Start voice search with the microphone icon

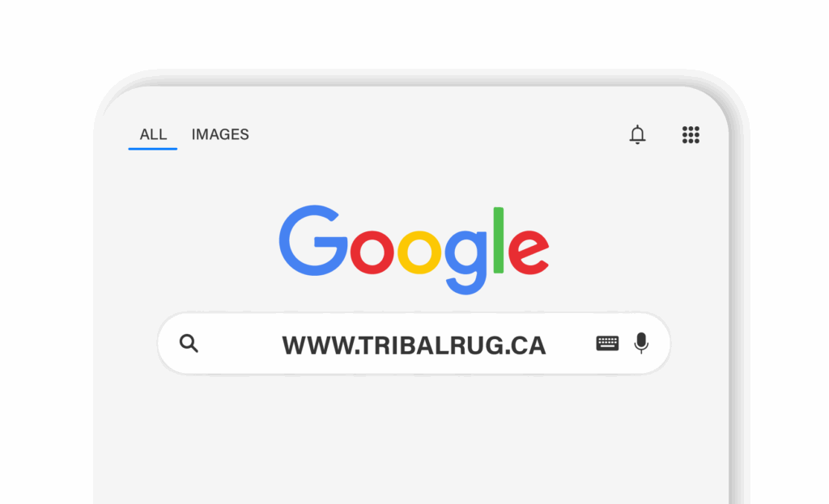[641, 343]
